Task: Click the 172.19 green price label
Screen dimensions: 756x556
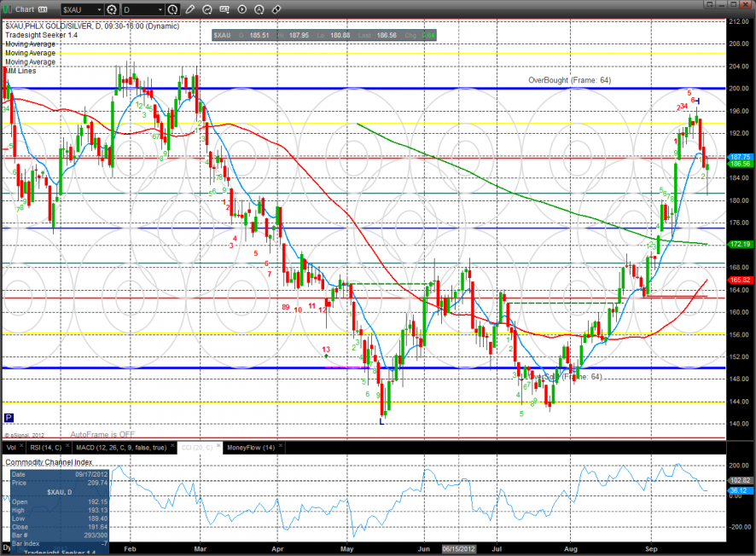Action: tap(740, 244)
